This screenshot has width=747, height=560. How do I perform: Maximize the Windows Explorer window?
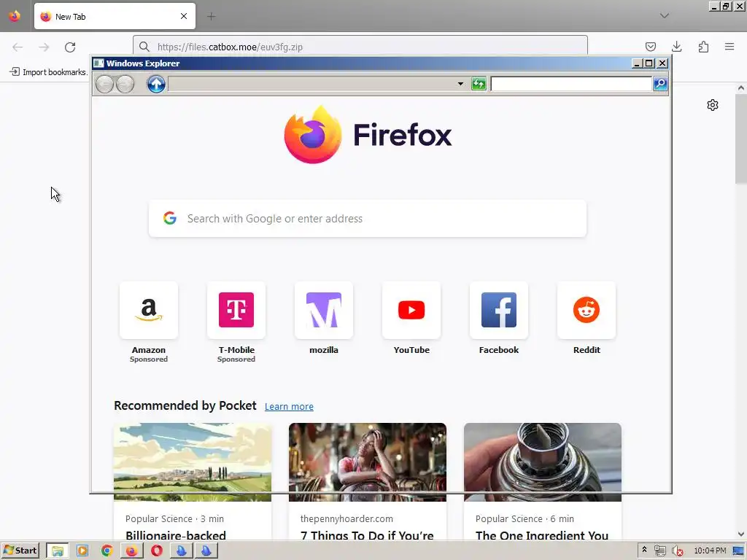pos(649,63)
